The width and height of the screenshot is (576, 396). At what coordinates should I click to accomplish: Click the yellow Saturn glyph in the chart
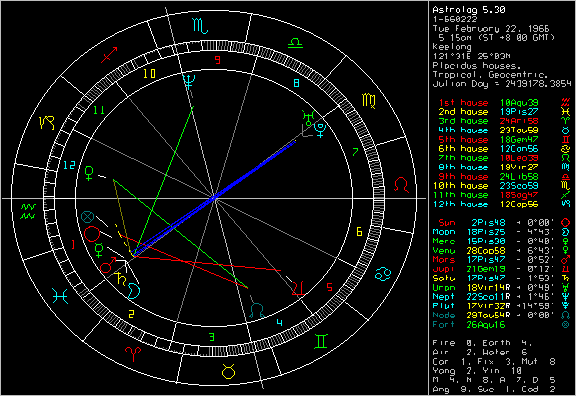[121, 278]
